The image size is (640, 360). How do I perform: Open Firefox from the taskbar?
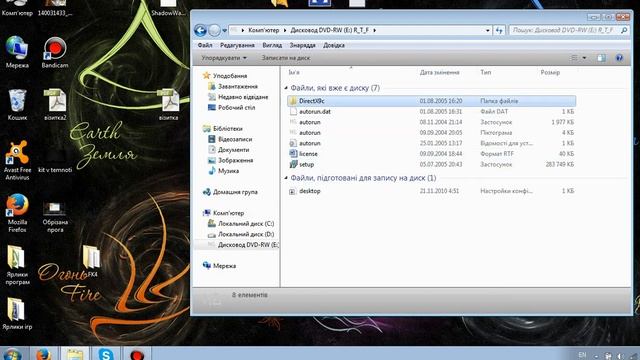(43, 353)
